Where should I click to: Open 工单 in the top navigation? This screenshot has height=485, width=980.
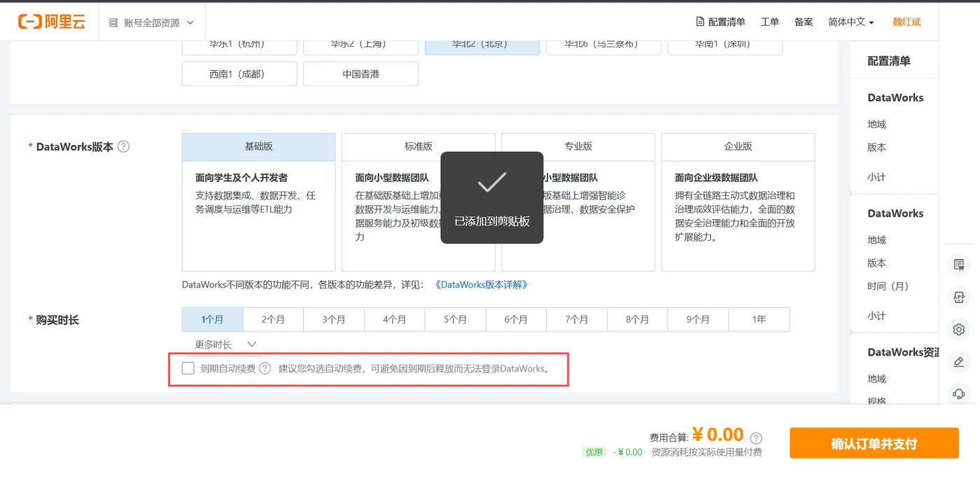pos(770,22)
